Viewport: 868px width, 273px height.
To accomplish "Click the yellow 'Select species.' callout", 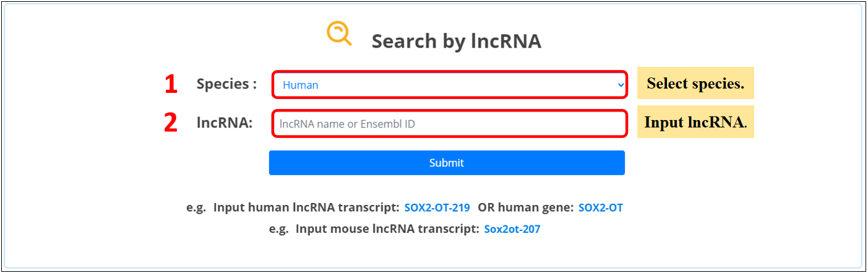I will [x=695, y=84].
